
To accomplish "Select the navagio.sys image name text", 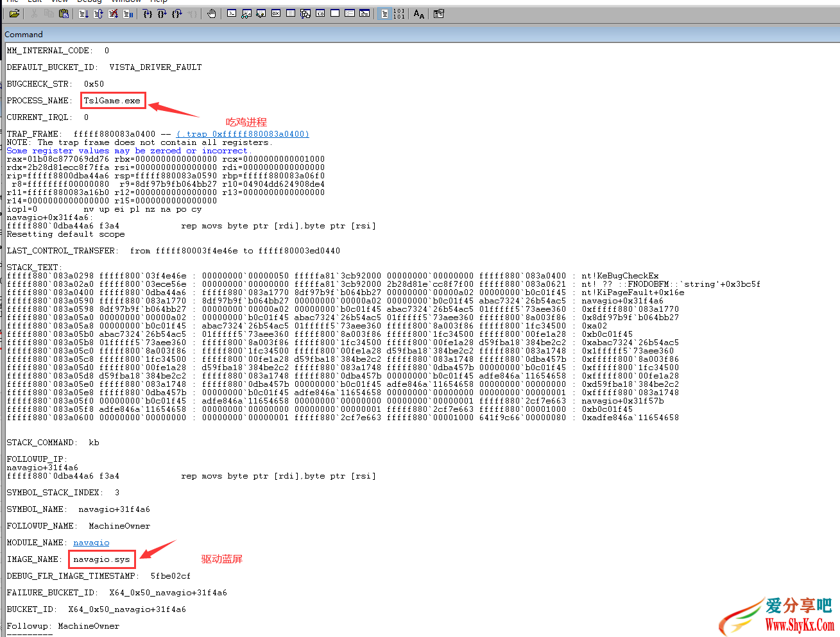I will click(101, 559).
